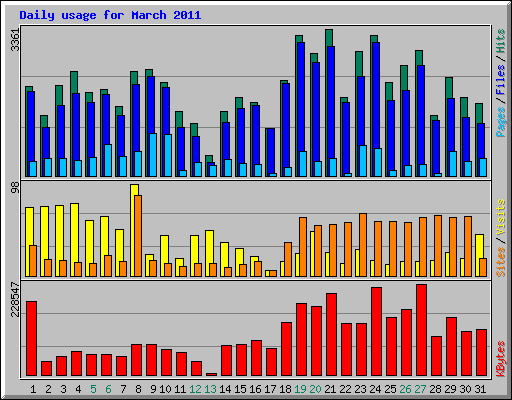512x400 pixels.
Task: Click weekend day label 13
Action: click(210, 389)
